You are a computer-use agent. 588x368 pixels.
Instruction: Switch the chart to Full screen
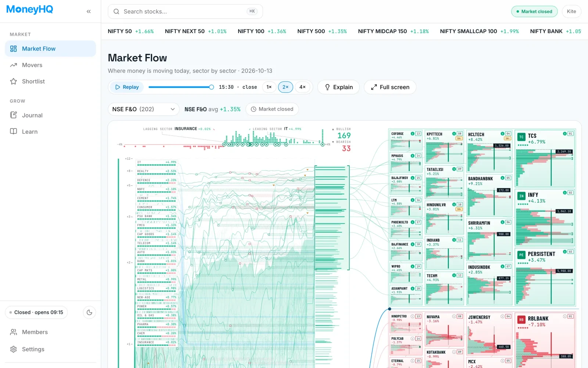point(390,87)
